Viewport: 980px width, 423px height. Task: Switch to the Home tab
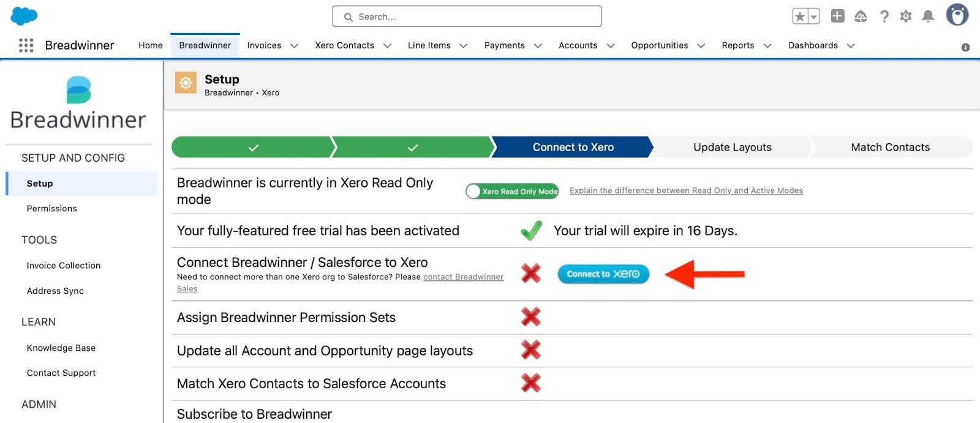(150, 45)
